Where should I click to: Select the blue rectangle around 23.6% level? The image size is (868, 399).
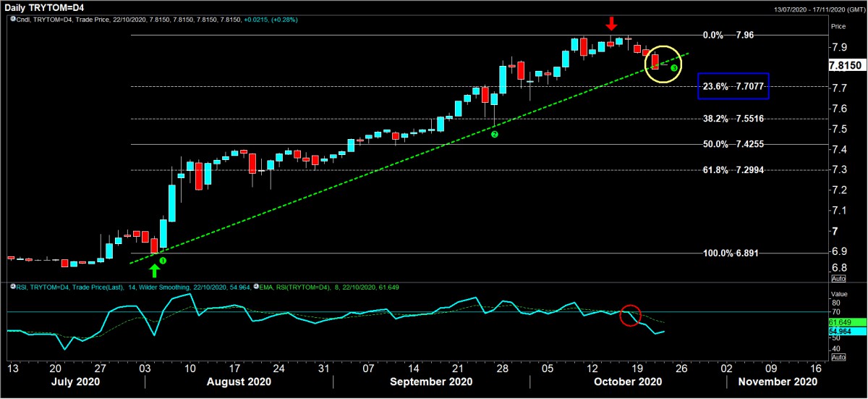[x=733, y=86]
